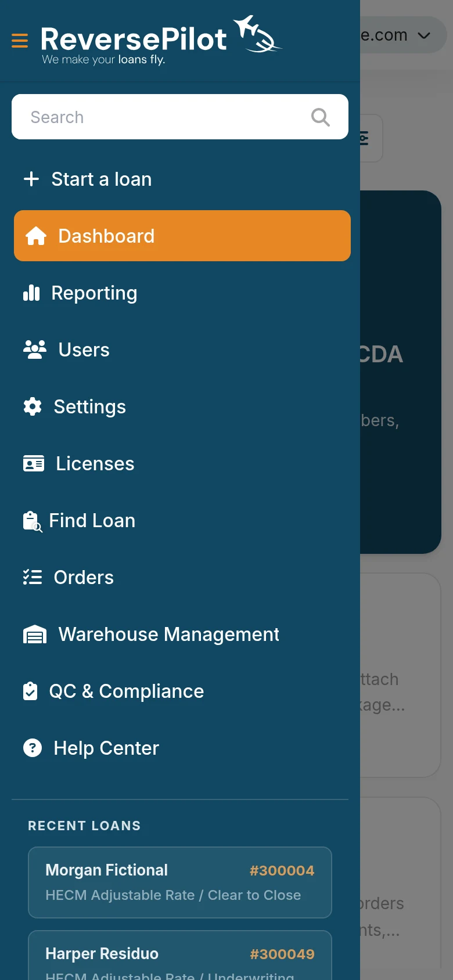
Task: Click the warehouse building icon
Action: [x=35, y=634]
